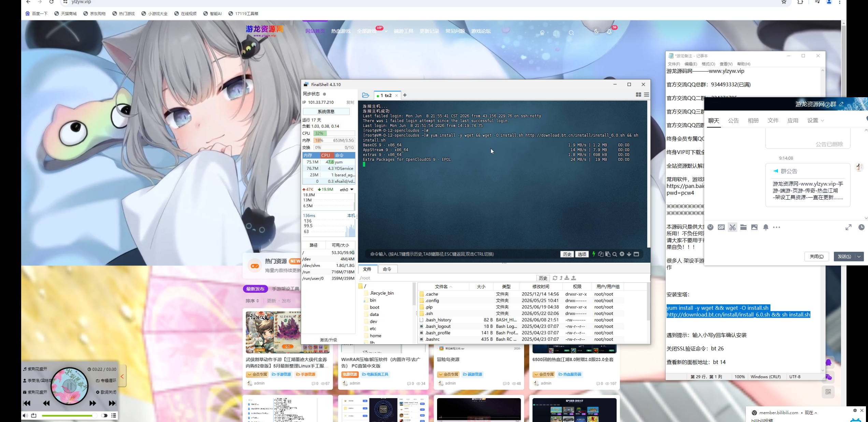Open the 设置 dropdown in QQ group window
The height and width of the screenshot is (422, 868).
pyautogui.click(x=815, y=120)
